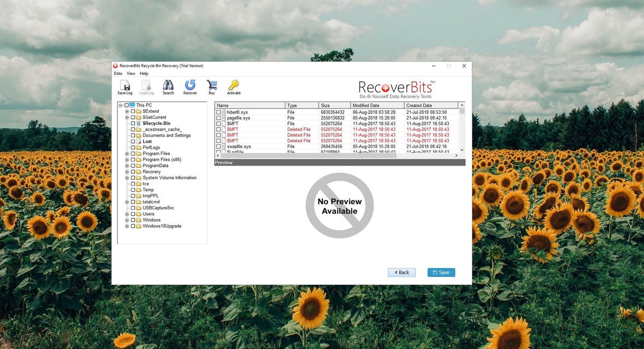
Task: Expand the Program Files node
Action: click(127, 154)
